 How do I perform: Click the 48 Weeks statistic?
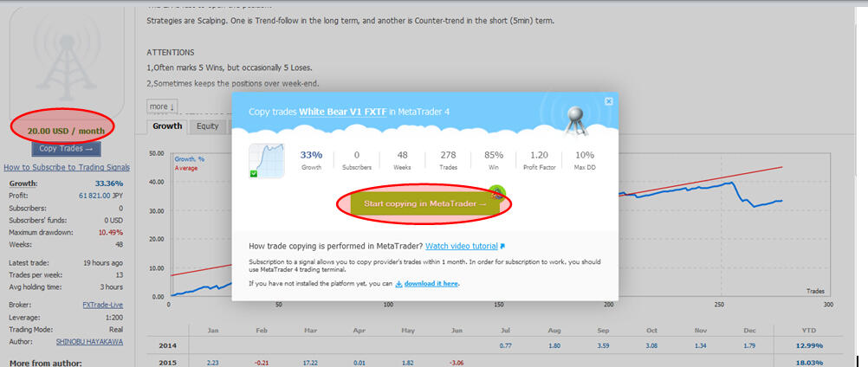pyautogui.click(x=402, y=160)
